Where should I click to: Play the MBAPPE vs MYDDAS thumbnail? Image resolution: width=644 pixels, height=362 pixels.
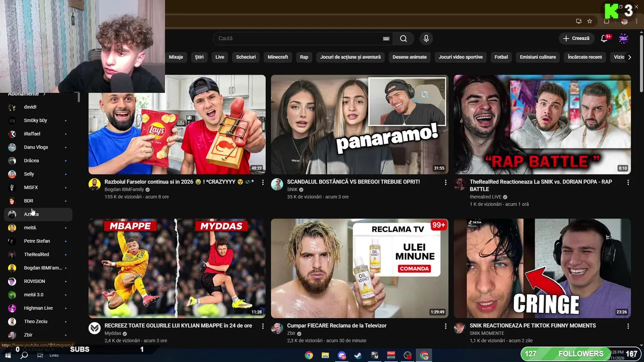click(x=177, y=268)
